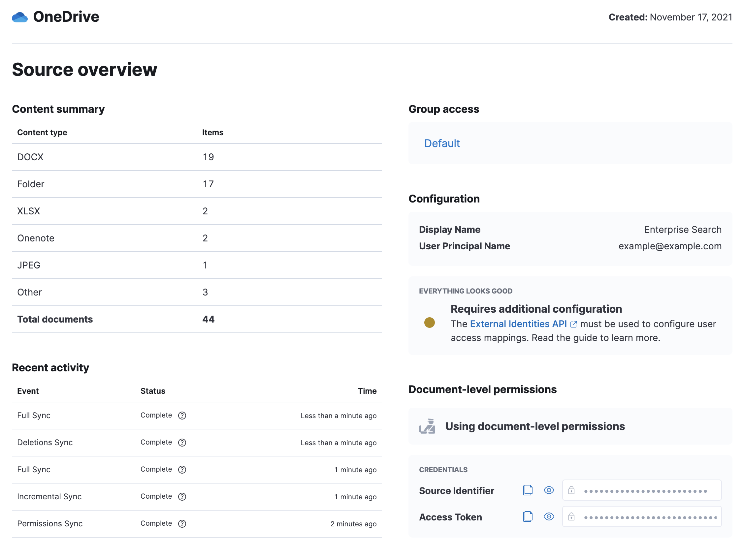Click the lock icon in Source Identifier field

pos(572,490)
